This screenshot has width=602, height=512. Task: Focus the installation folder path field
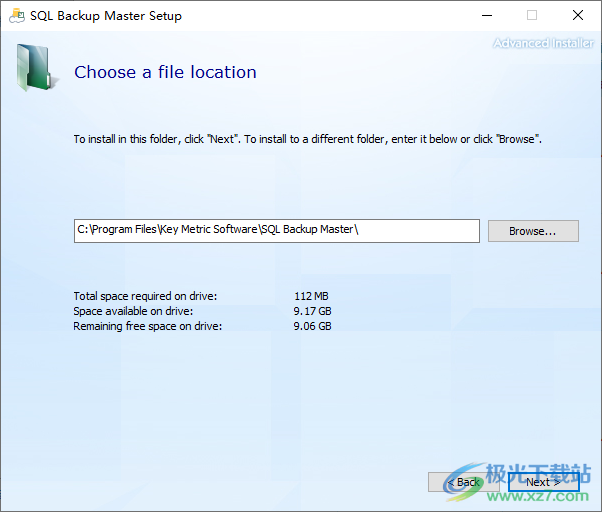pos(276,231)
